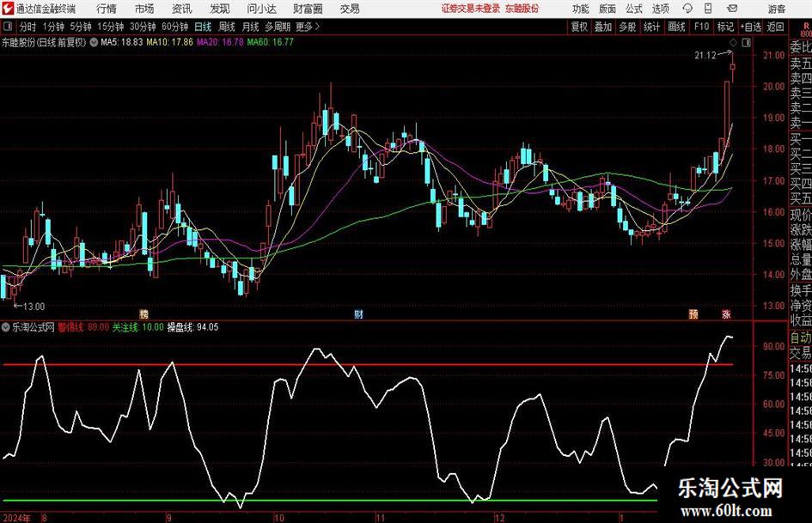This screenshot has height=523, width=812.
Task: Open the 资讯 menu
Action: point(182,9)
